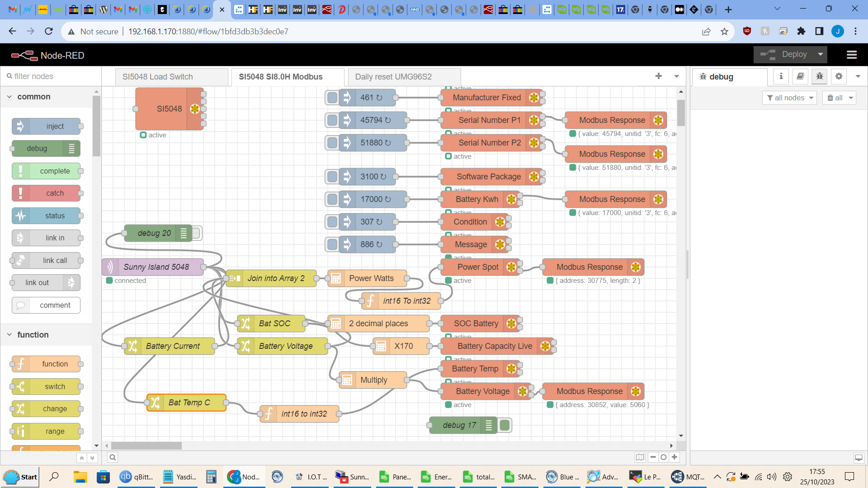This screenshot has height=488, width=868.
Task: Open the configuration nodes gear icon
Action: point(839,76)
